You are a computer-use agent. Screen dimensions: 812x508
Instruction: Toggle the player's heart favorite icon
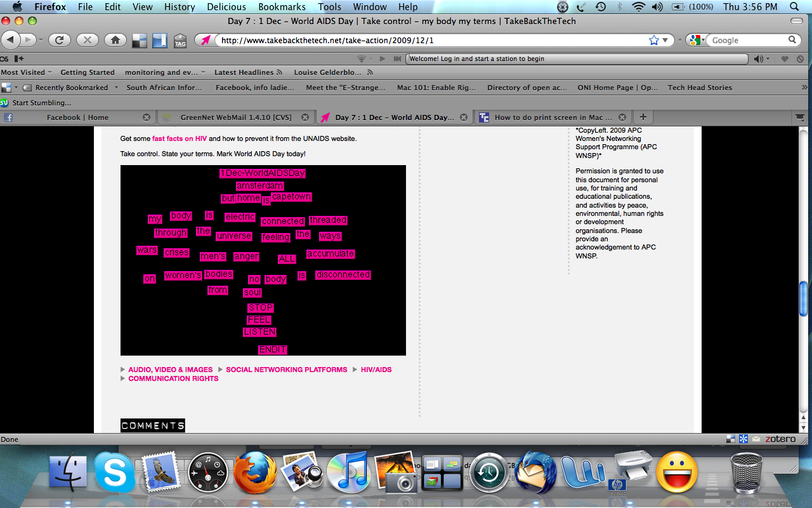tap(785, 59)
